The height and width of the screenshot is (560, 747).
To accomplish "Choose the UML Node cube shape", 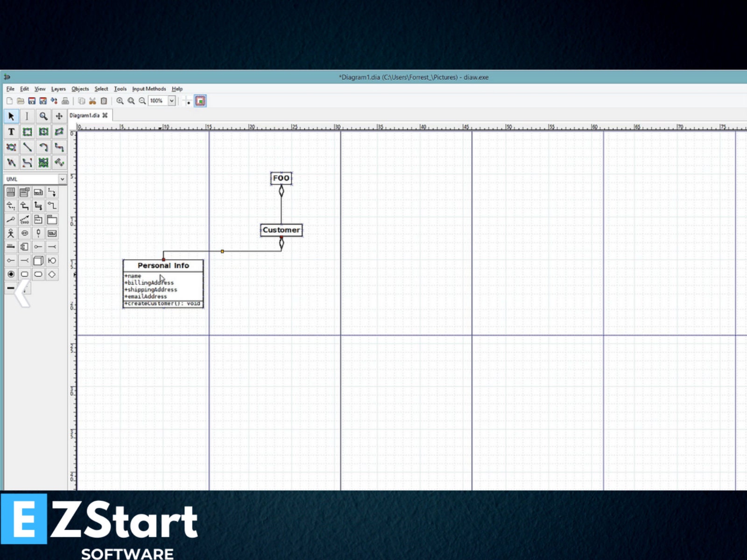I will [x=38, y=260].
